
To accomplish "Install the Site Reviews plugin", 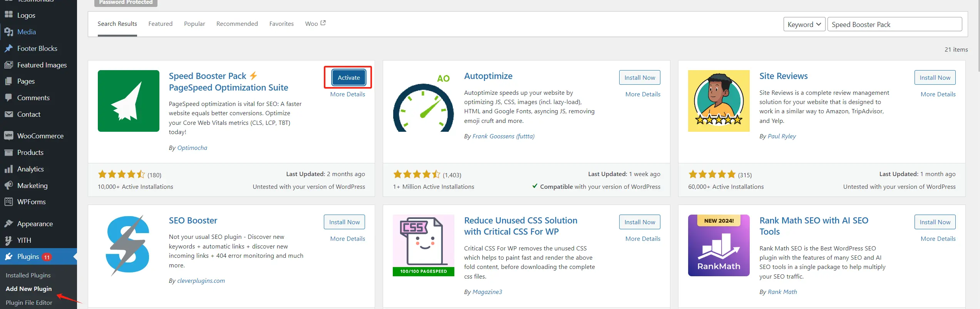I will pyautogui.click(x=935, y=77).
